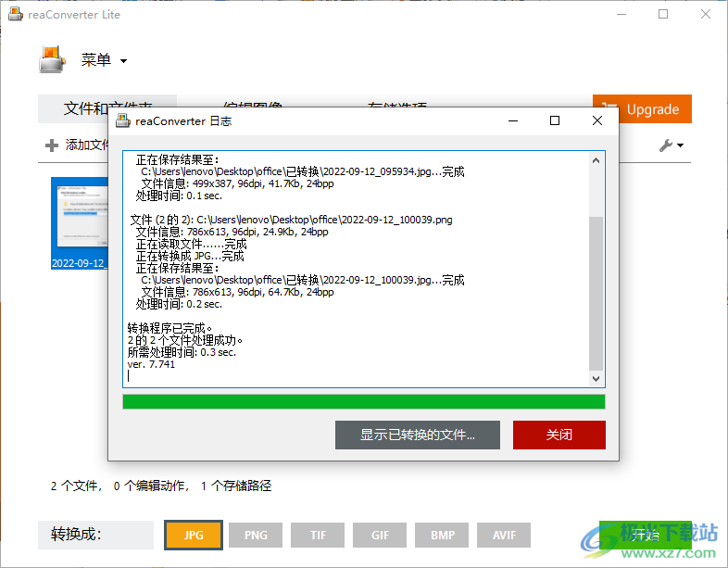Click the status text '1 个存储路径'
The height and width of the screenshot is (568, 728).
[x=236, y=486]
